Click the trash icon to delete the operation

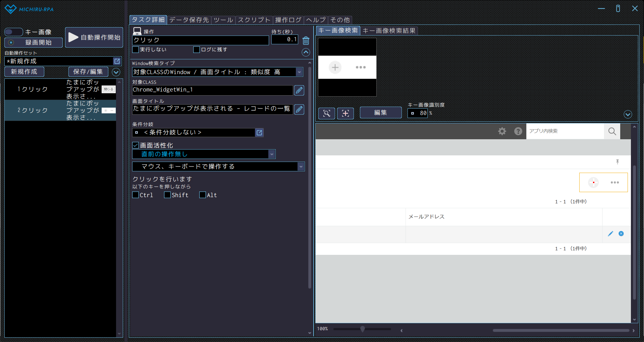(x=306, y=41)
